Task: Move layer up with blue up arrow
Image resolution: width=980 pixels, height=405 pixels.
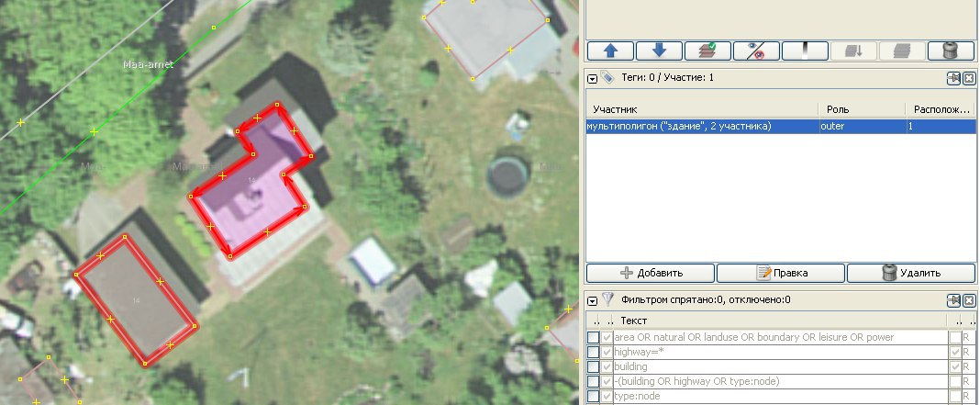Action: point(610,51)
